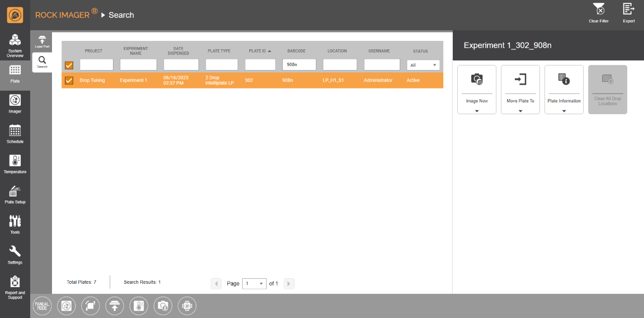Screen dimensions: 644x318
Task: Expand the page number dropdown
Action: (254, 284)
